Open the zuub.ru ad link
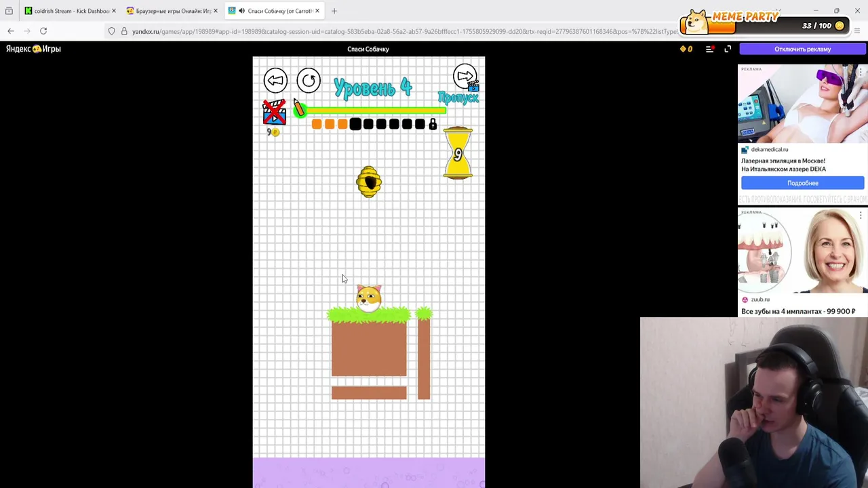Image resolution: width=868 pixels, height=488 pixels. coord(759,300)
